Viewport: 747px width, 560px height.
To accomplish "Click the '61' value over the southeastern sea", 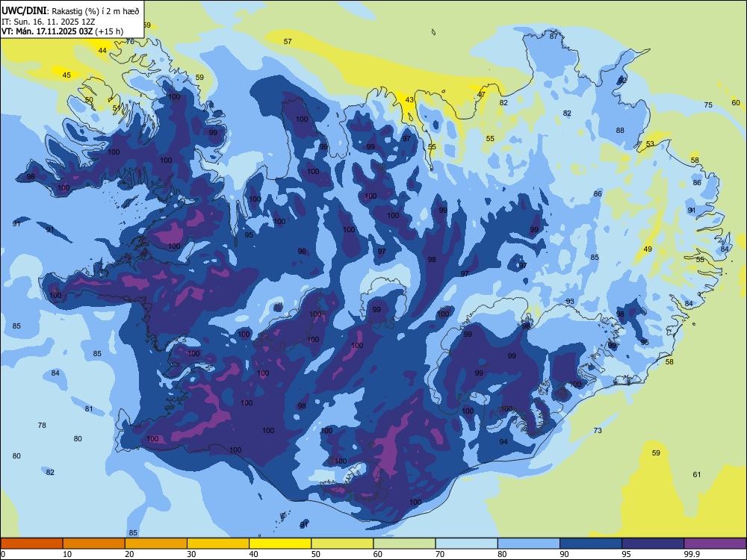I will pos(696,474).
